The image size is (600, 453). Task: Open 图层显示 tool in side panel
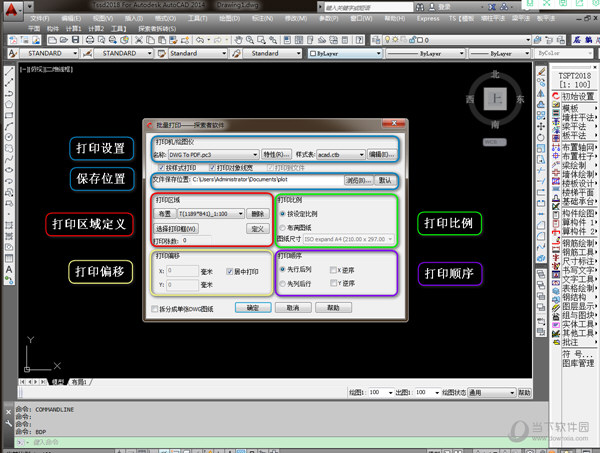coord(570,303)
